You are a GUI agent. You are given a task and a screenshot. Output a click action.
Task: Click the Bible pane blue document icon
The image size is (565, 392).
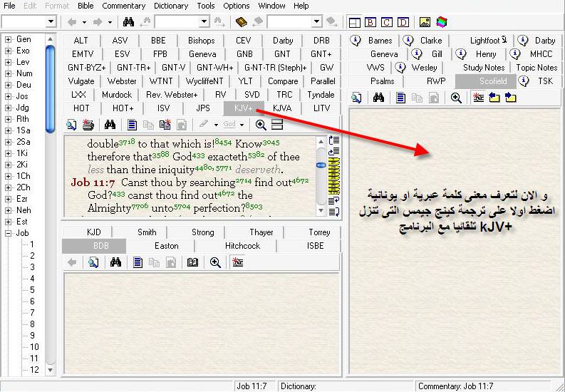click(x=132, y=125)
